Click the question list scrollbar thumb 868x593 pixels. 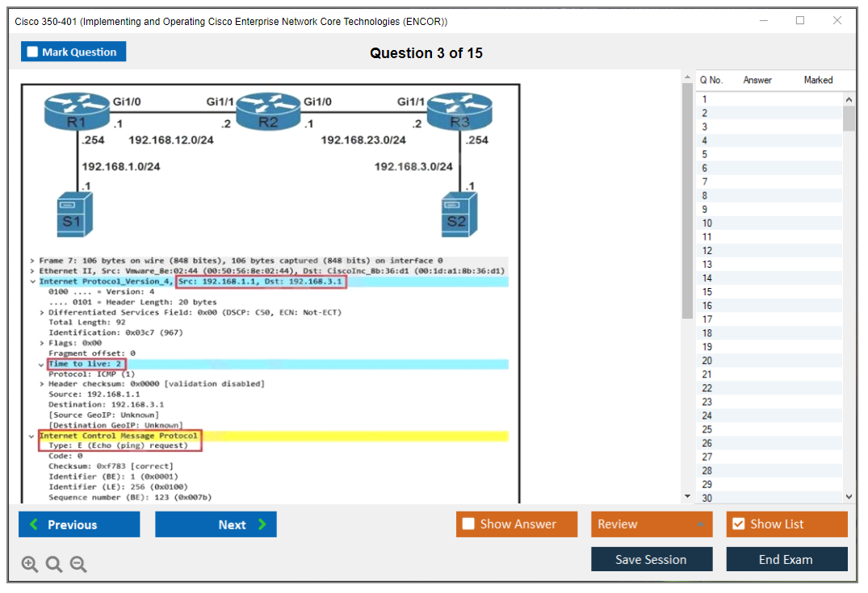click(849, 119)
